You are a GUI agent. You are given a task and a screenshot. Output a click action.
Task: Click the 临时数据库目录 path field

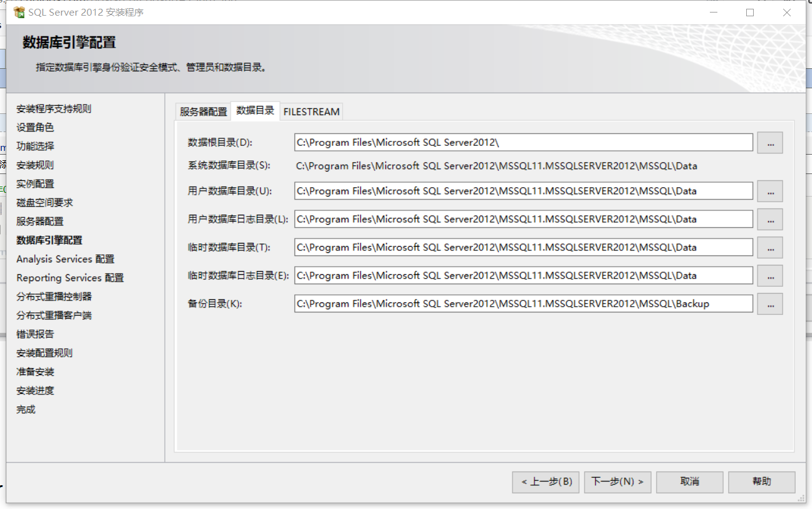click(523, 247)
